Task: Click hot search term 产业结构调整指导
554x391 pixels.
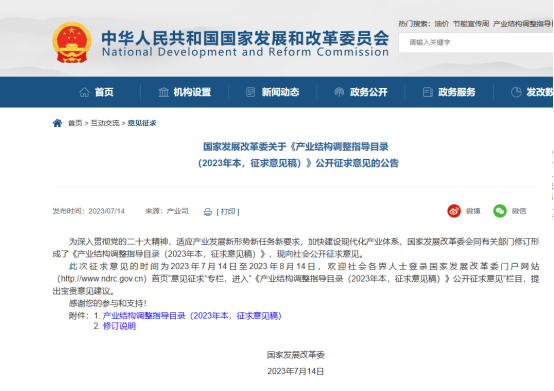Action: [x=523, y=24]
